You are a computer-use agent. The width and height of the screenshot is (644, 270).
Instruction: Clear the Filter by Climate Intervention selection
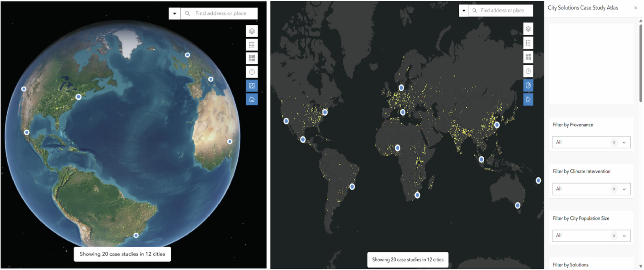tap(614, 189)
